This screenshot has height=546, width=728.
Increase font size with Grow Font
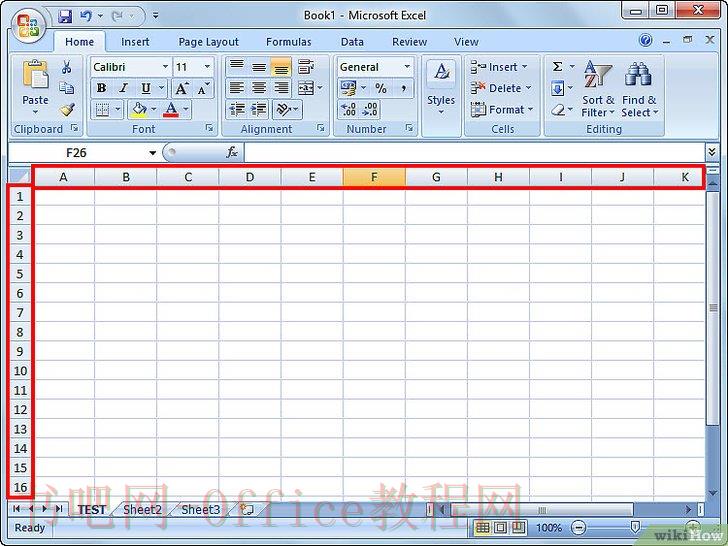click(x=182, y=88)
